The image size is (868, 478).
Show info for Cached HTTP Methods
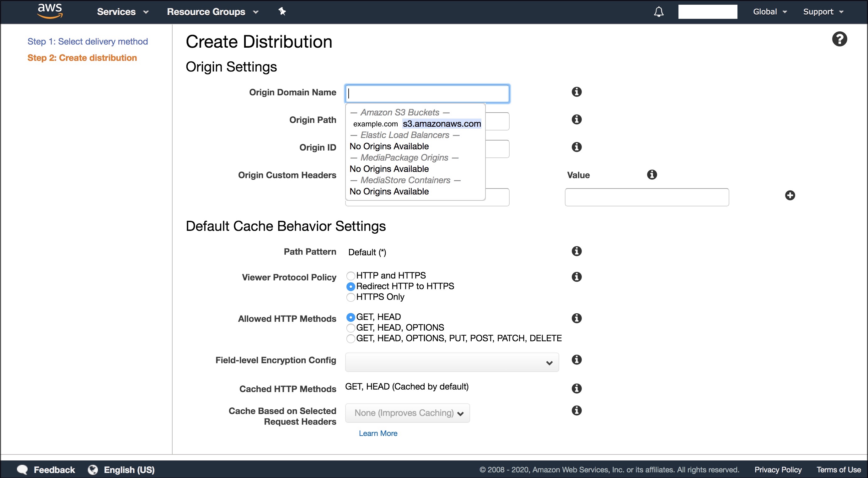click(x=576, y=388)
